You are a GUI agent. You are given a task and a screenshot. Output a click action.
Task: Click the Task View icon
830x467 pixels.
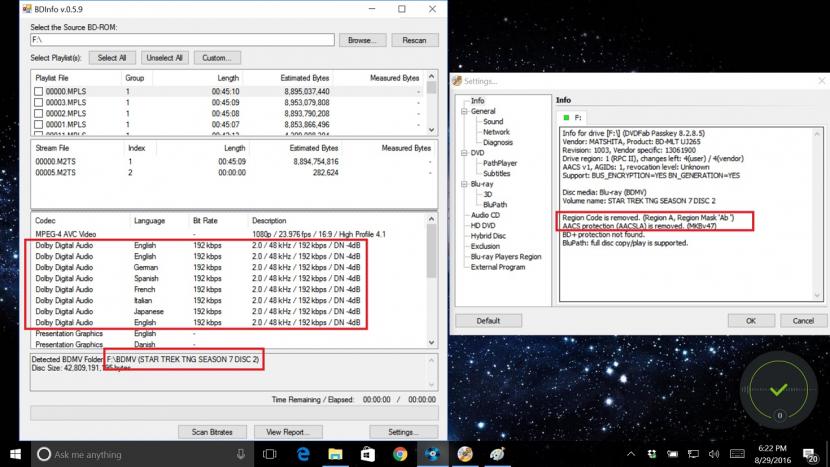(268, 453)
